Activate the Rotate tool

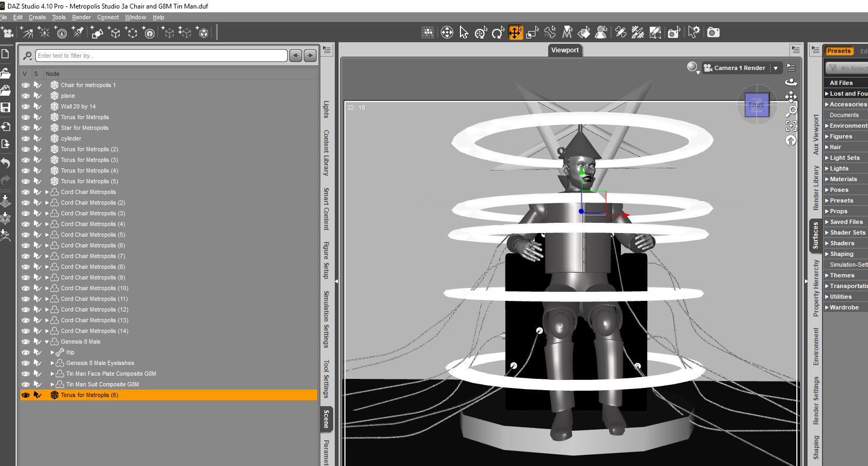pos(498,33)
